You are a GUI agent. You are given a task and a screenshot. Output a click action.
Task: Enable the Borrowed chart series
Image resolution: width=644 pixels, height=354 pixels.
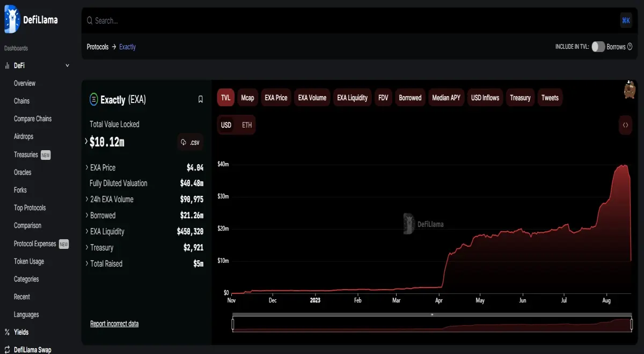pos(411,98)
